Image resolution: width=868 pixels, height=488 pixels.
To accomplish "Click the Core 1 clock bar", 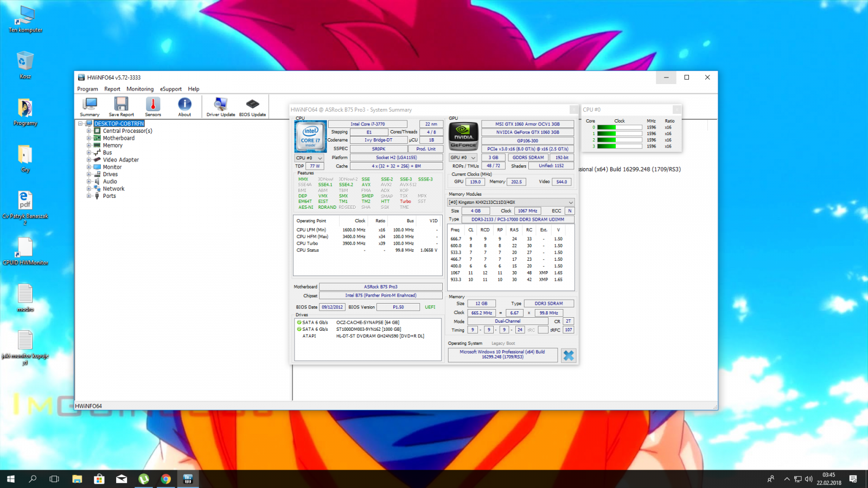I will pos(620,133).
